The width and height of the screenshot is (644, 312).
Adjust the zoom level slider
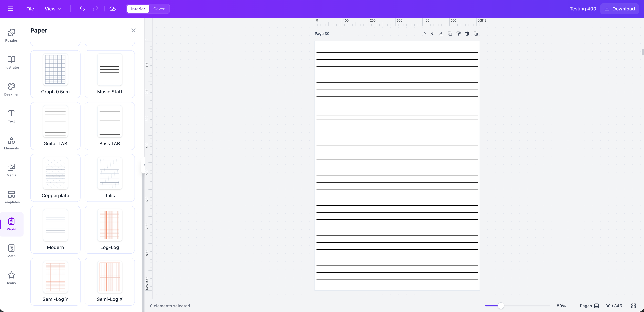501,306
